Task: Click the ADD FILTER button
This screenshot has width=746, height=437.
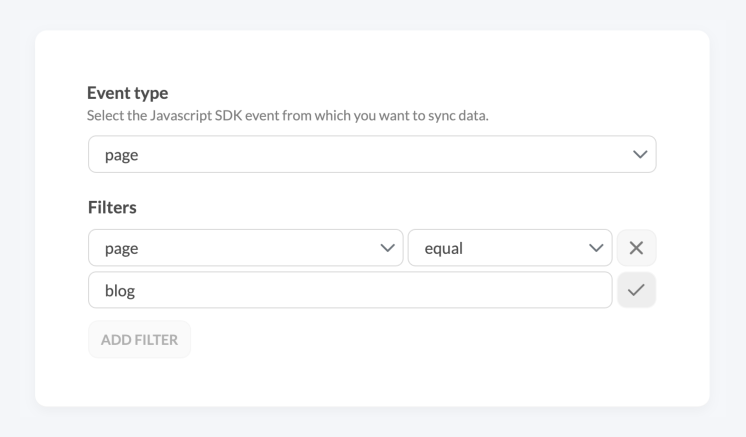Action: (x=139, y=340)
